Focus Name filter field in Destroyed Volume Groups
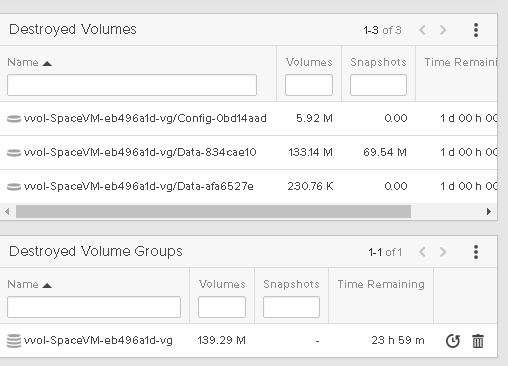508x366 pixels. click(94, 307)
